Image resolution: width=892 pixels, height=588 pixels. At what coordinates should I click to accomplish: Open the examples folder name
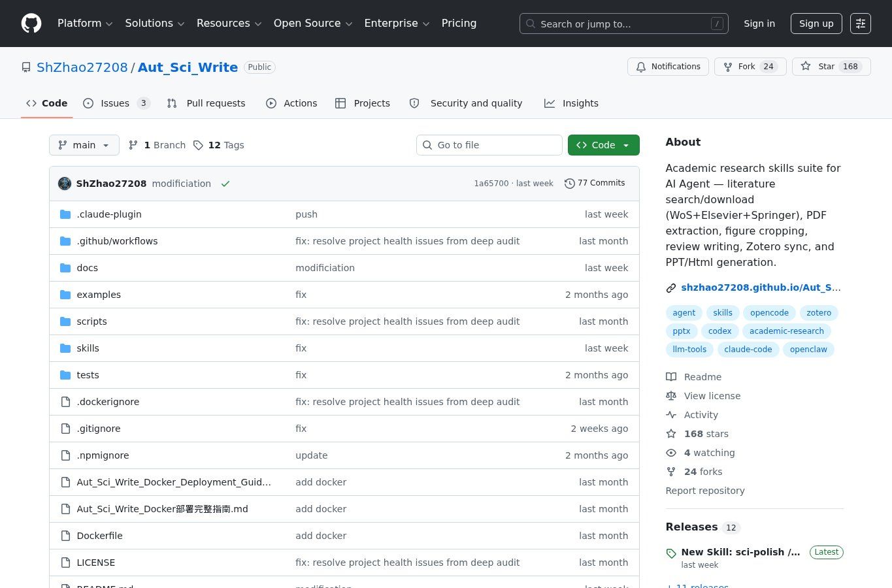point(99,295)
